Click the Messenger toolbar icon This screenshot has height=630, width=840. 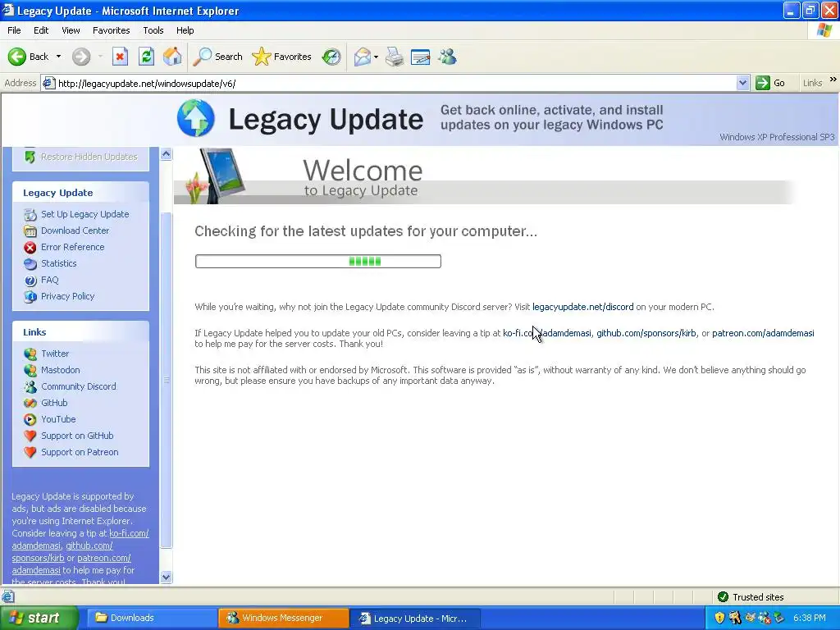pyautogui.click(x=447, y=57)
